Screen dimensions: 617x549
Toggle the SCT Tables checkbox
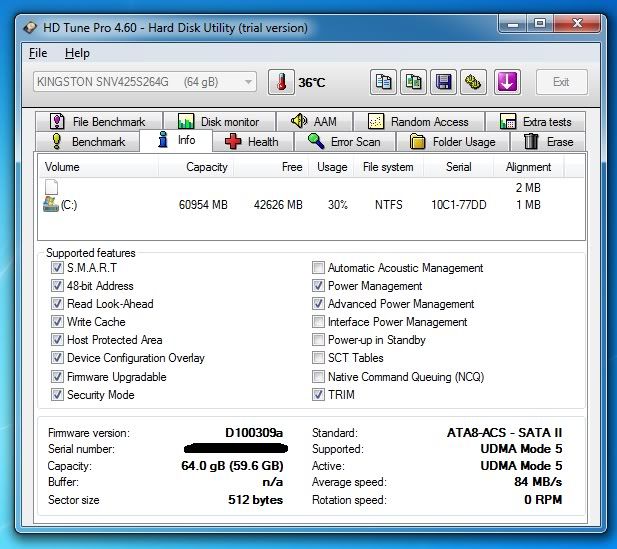(318, 358)
